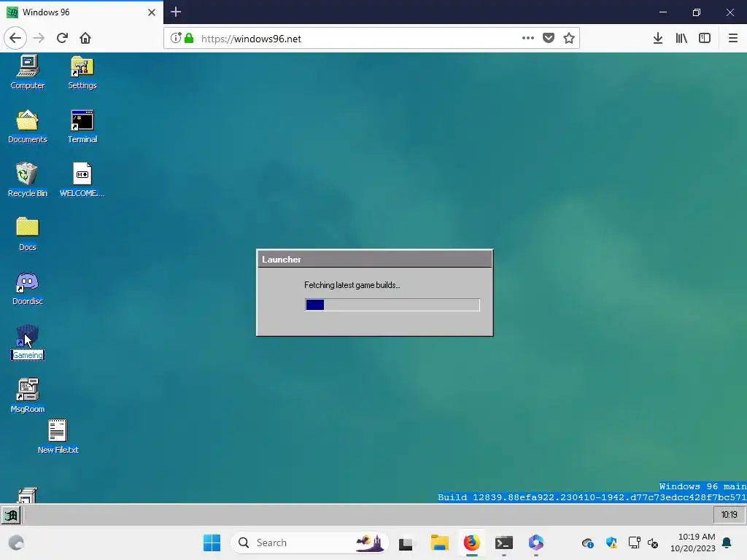
Task: Toggle the Firefox sidebar
Action: pyautogui.click(x=705, y=38)
